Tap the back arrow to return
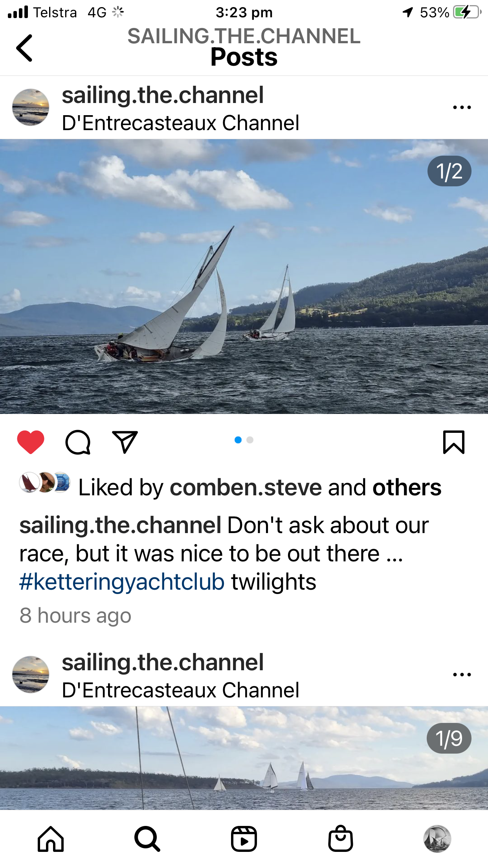This screenshot has width=488, height=868. pos(24,48)
